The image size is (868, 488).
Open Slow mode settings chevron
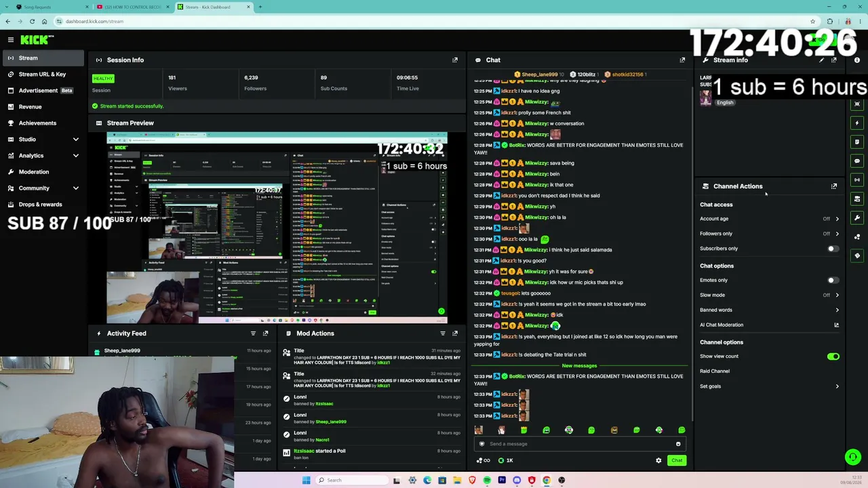837,295
